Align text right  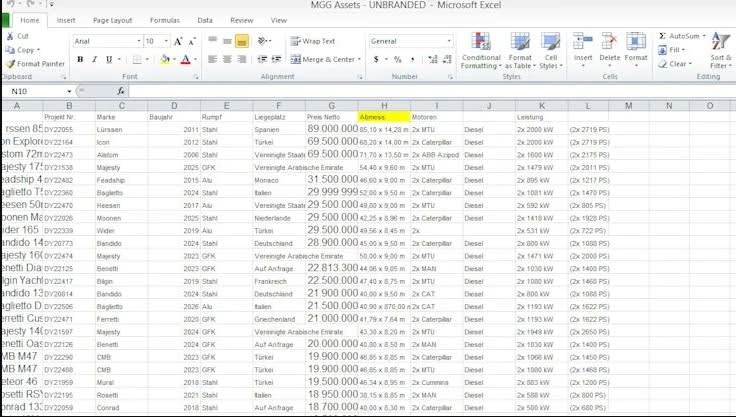[242, 59]
